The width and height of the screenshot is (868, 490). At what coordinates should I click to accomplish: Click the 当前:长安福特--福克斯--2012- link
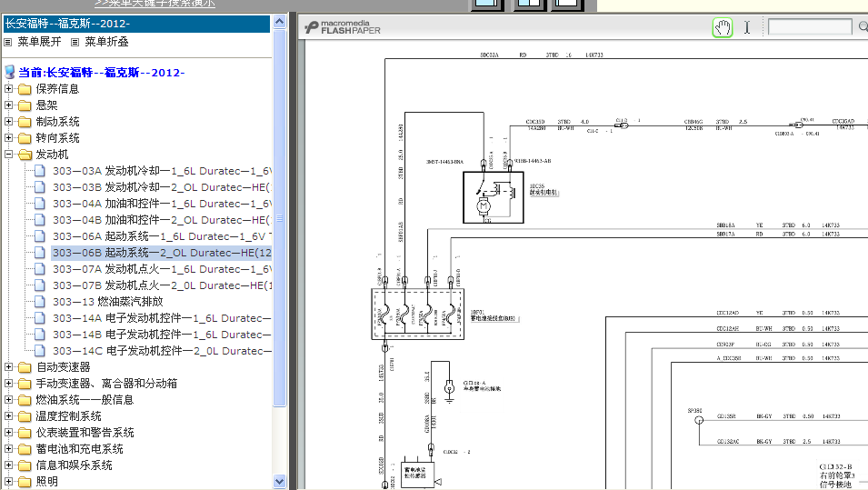point(101,73)
